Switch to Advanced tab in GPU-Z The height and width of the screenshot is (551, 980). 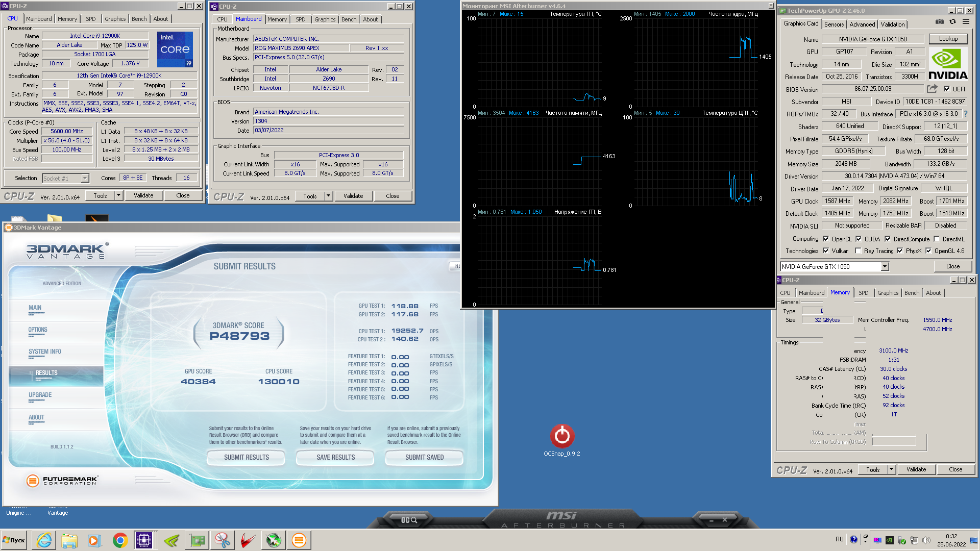tap(862, 24)
